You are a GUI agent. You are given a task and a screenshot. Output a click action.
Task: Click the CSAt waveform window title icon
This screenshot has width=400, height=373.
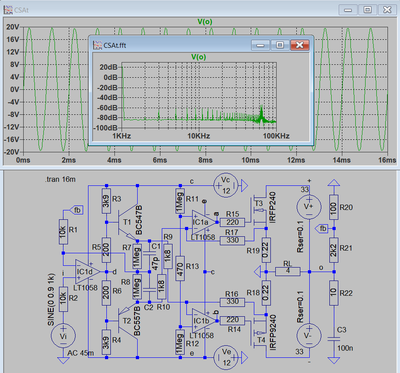pos(8,10)
